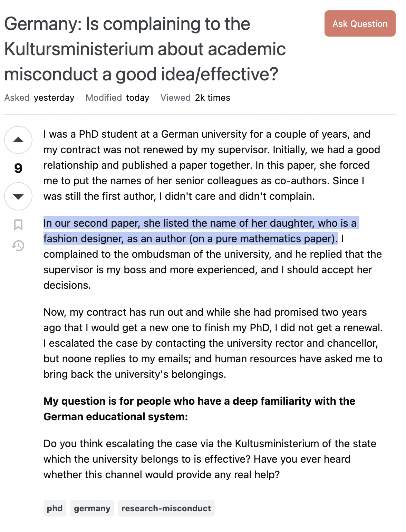
Task: Click the question title about Kultursministerium
Action: click(x=145, y=49)
